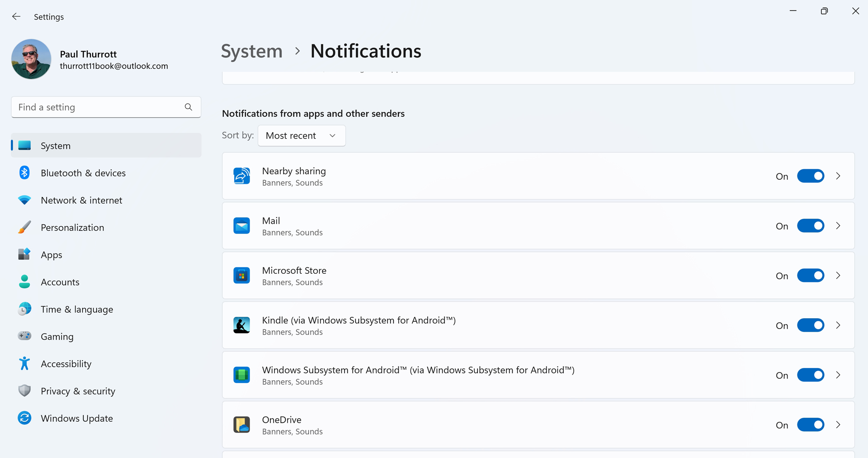Viewport: 868px width, 458px height.
Task: Click the Microsoft Store app icon
Action: pyautogui.click(x=241, y=276)
